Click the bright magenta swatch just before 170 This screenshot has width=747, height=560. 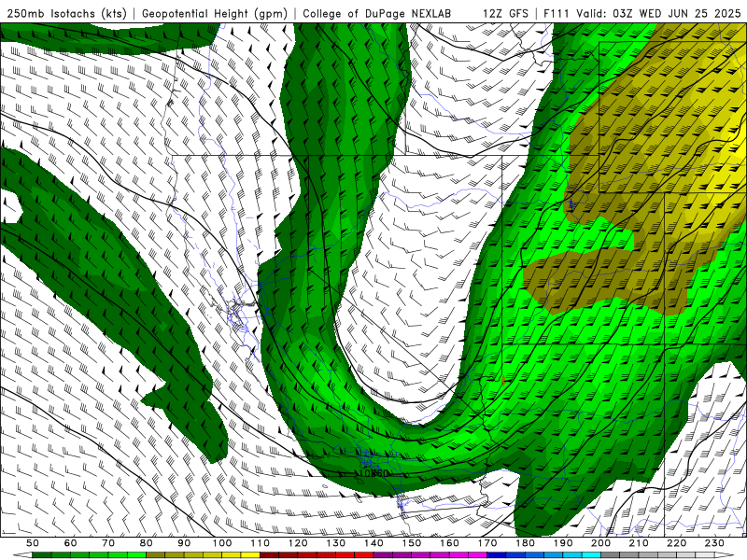[x=477, y=555]
